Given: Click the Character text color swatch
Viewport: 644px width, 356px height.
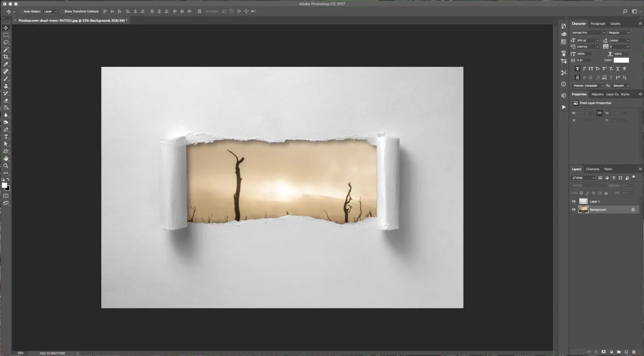Looking at the screenshot, I should coord(621,60).
